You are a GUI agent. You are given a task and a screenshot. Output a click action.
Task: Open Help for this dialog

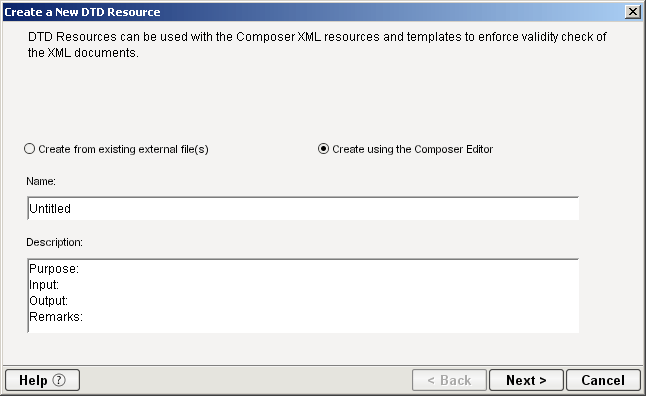(x=42, y=380)
